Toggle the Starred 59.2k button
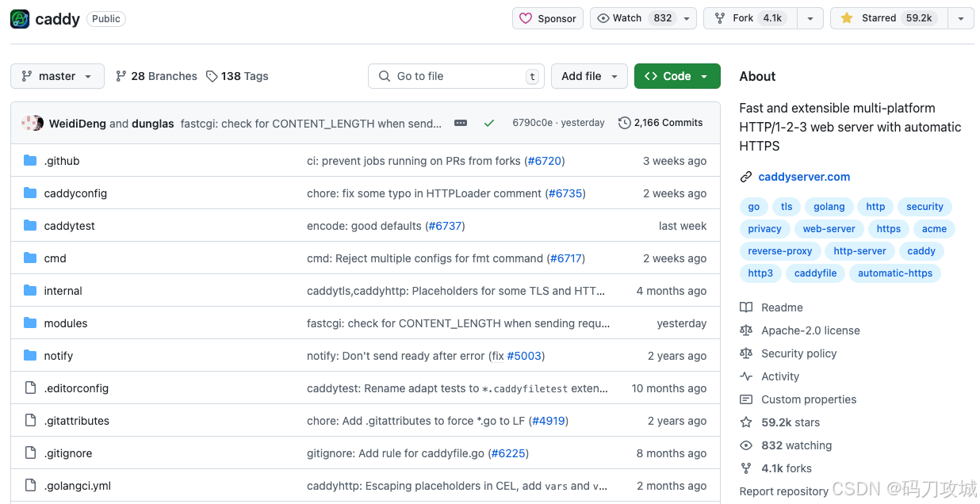This screenshot has height=504, width=980. tap(888, 18)
